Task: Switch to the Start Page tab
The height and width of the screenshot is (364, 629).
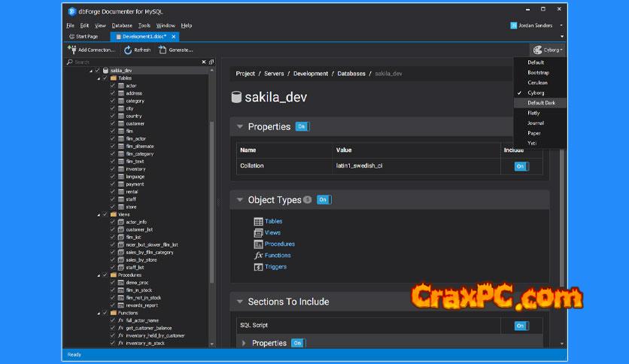Action: tap(87, 36)
